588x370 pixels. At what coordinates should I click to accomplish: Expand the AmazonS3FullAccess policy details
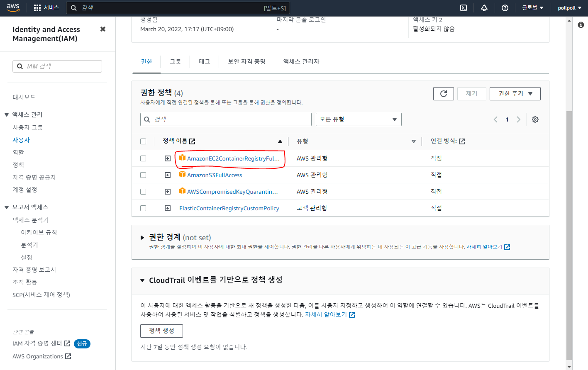click(168, 175)
